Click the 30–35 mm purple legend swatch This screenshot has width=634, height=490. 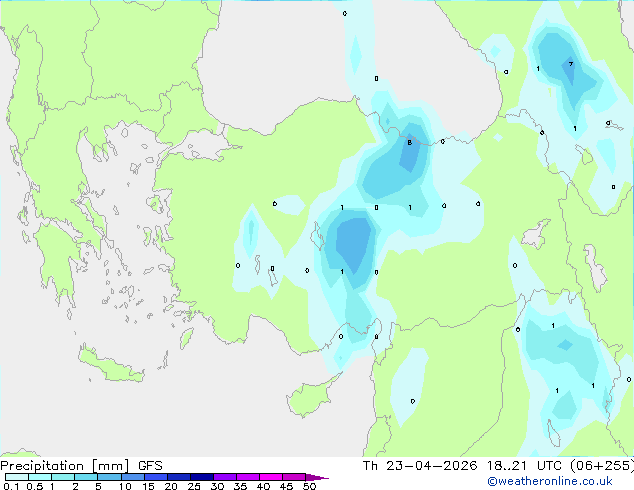point(224,477)
